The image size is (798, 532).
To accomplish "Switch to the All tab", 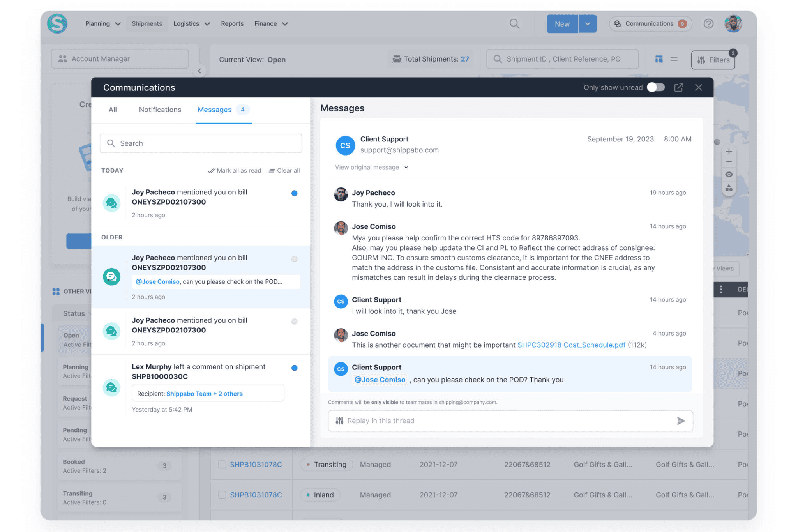I will pyautogui.click(x=113, y=110).
